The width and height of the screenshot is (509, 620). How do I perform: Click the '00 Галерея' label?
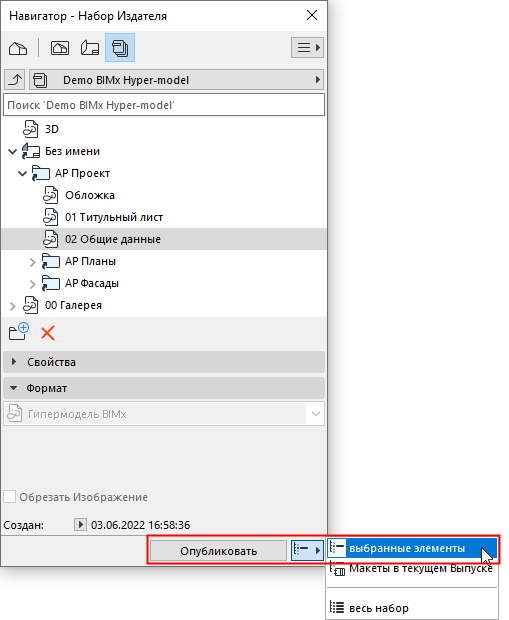click(x=73, y=305)
